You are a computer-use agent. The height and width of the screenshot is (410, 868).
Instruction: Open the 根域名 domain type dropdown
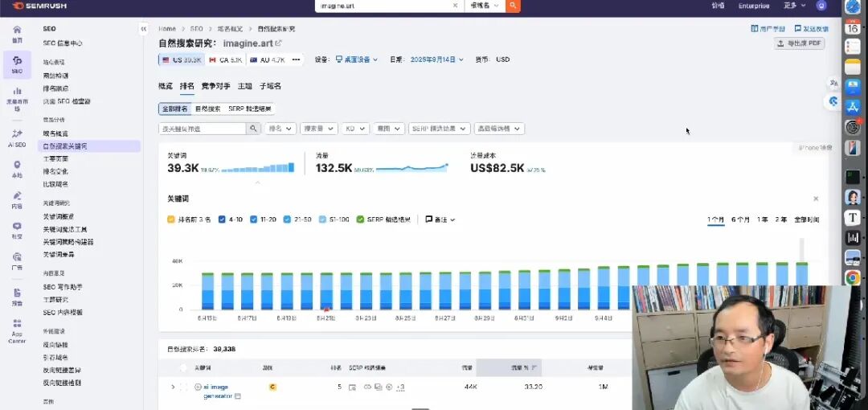484,6
